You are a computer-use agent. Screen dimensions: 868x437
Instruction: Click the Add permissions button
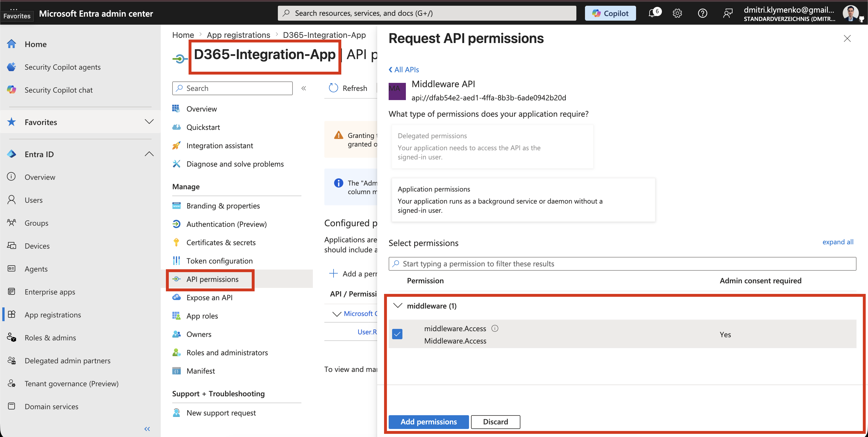pos(429,422)
